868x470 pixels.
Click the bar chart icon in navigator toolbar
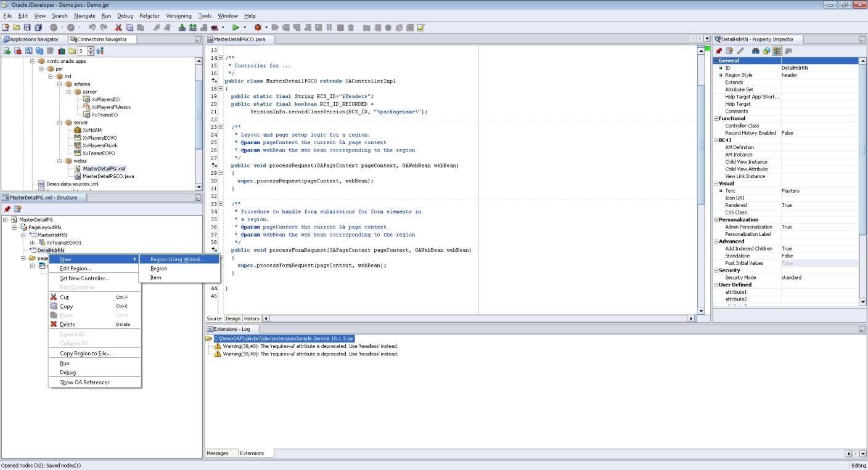pyautogui.click(x=61, y=51)
